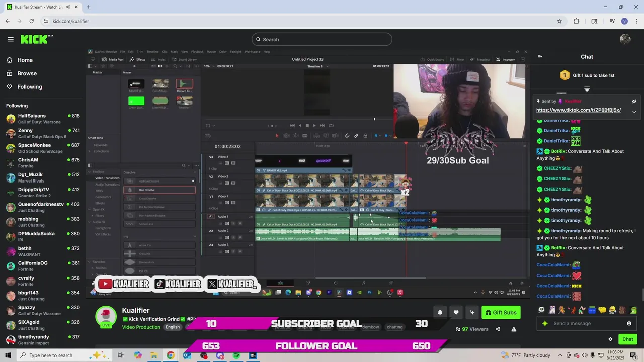Open the pinned TikTok link
Image resolution: width=644 pixels, height=362 pixels.
pyautogui.click(x=578, y=110)
